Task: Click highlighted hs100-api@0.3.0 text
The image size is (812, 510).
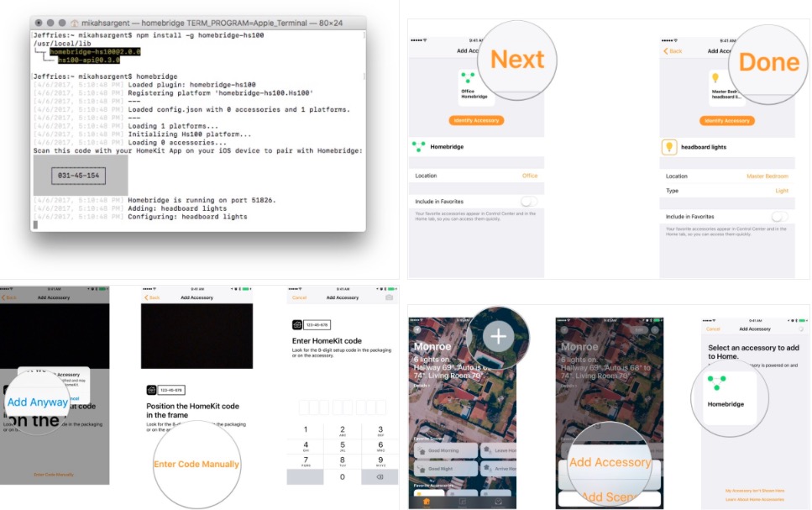Action: (88, 60)
